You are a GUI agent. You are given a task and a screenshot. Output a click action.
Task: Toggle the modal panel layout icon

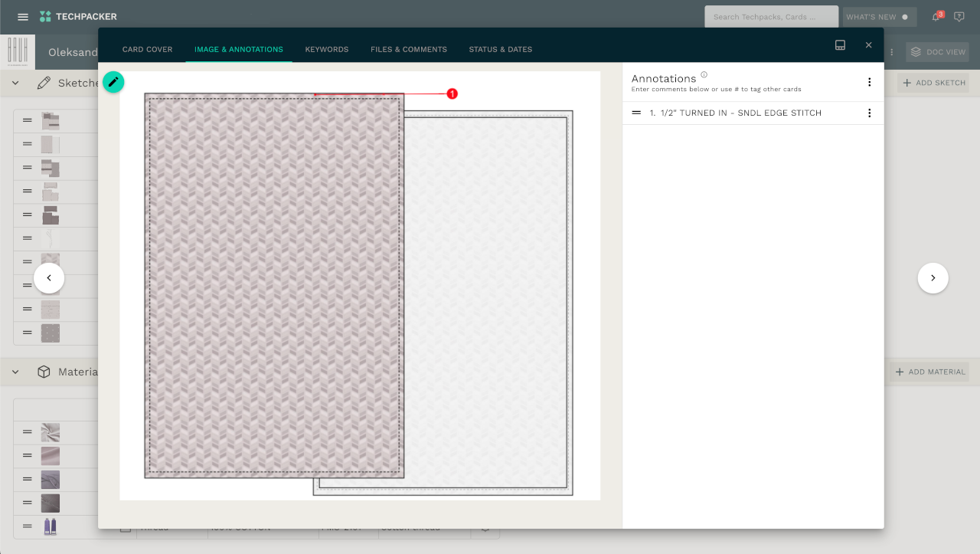(x=840, y=45)
